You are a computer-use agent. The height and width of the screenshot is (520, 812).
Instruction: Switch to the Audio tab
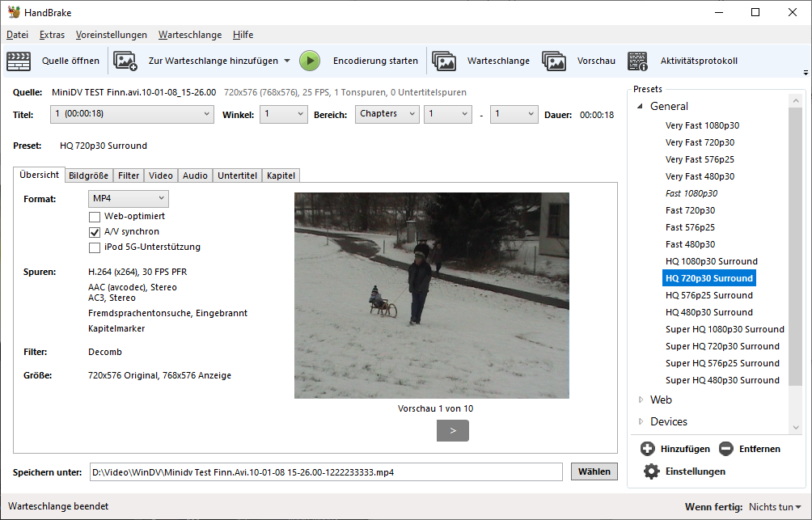pyautogui.click(x=195, y=175)
